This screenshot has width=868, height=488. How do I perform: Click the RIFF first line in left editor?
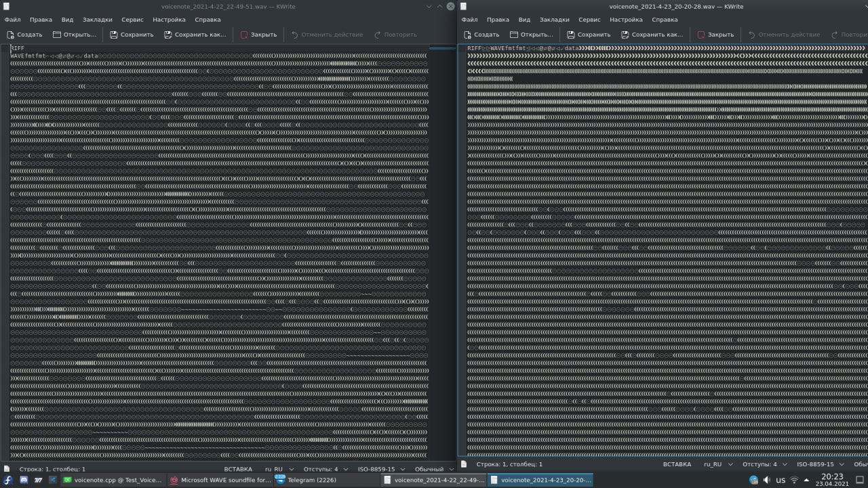click(x=18, y=48)
